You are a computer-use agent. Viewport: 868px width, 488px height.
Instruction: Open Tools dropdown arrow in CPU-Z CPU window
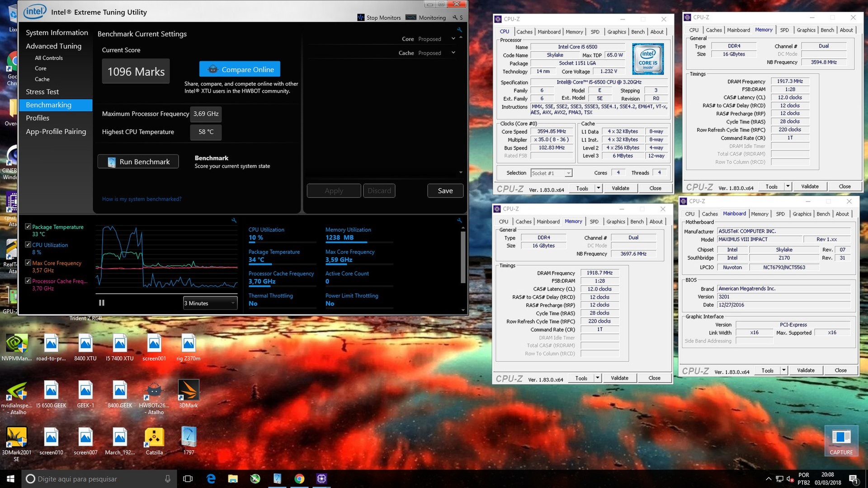598,188
